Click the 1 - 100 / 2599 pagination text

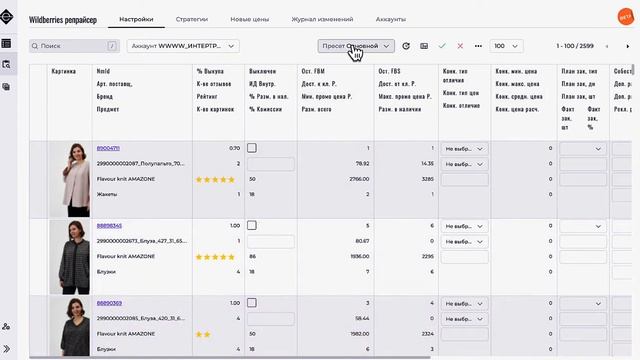575,46
